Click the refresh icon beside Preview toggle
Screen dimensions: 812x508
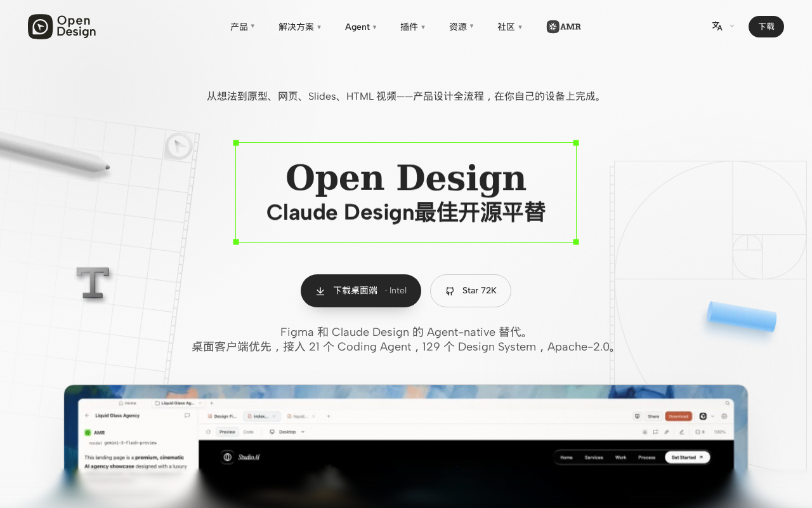(208, 432)
